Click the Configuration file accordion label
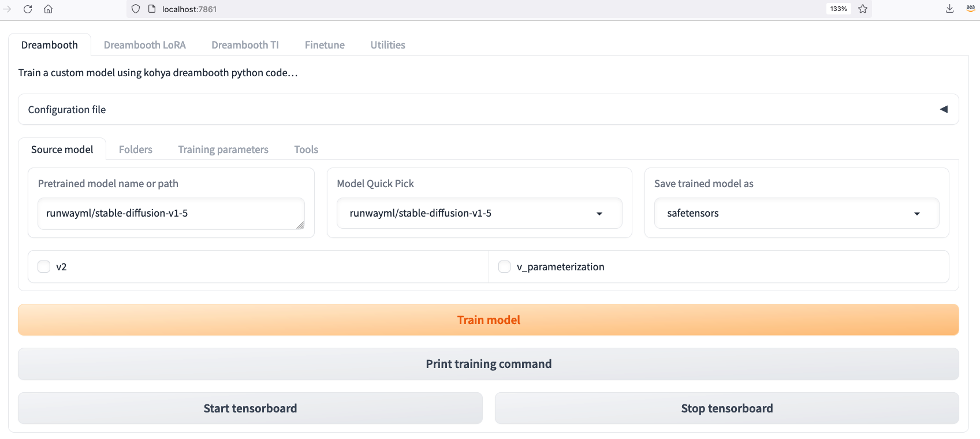 click(67, 110)
